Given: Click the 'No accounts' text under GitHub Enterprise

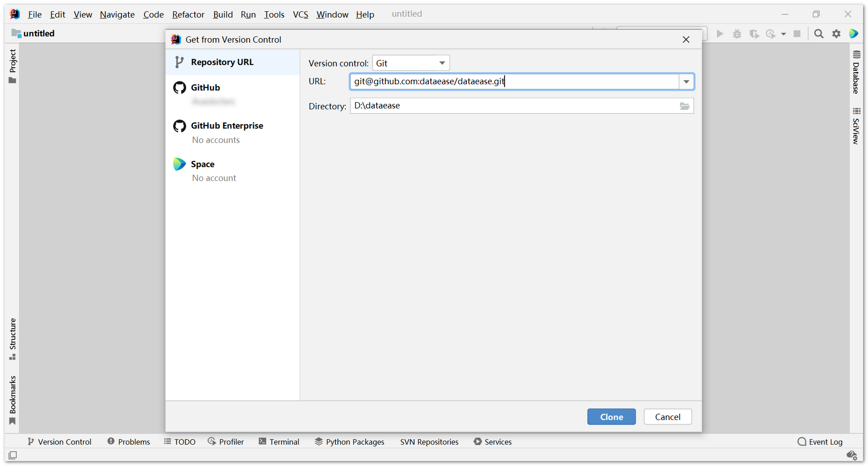Looking at the screenshot, I should [216, 140].
